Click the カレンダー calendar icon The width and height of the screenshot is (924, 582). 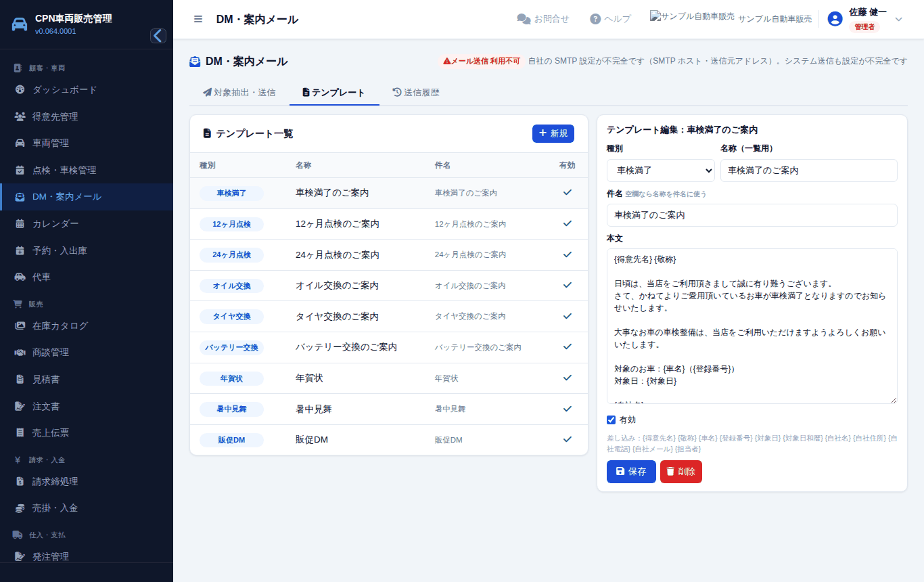click(x=20, y=224)
